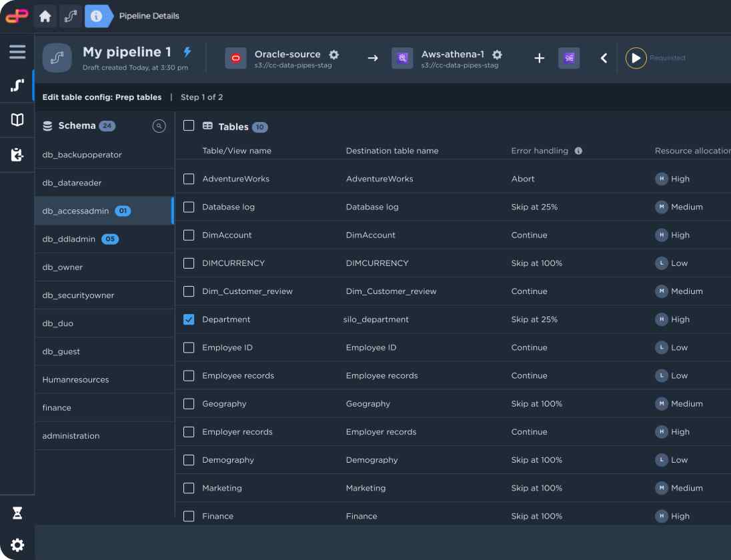Viewport: 731px width, 560px height.
Task: Uncheck the Department table checkbox
Action: [x=189, y=319]
